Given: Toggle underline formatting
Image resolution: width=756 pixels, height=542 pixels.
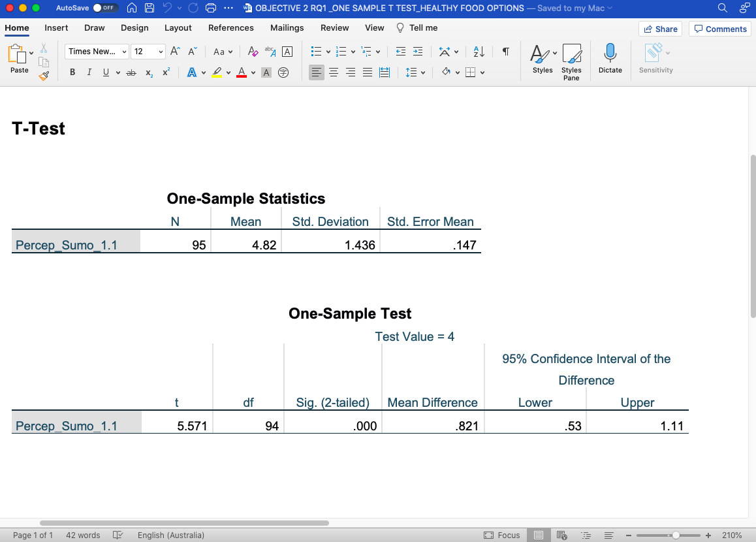Looking at the screenshot, I should pyautogui.click(x=106, y=72).
